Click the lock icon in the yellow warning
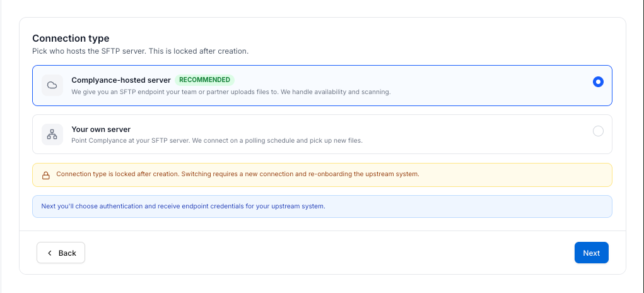The width and height of the screenshot is (644, 293). coord(46,176)
